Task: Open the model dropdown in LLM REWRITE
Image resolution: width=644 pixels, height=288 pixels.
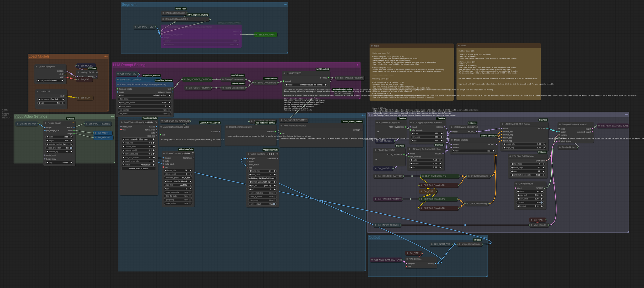Action: click(x=306, y=85)
